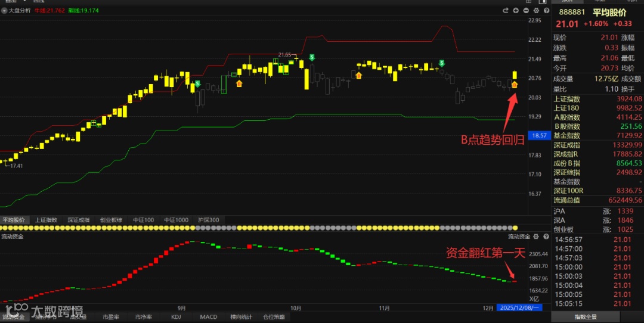Click the green S sell marker in October

312,57
